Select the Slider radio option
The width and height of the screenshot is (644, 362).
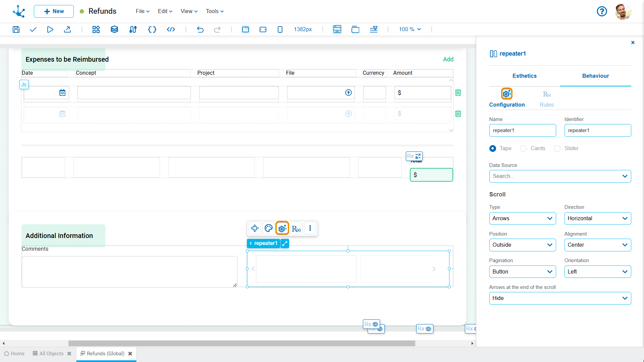coord(557,148)
